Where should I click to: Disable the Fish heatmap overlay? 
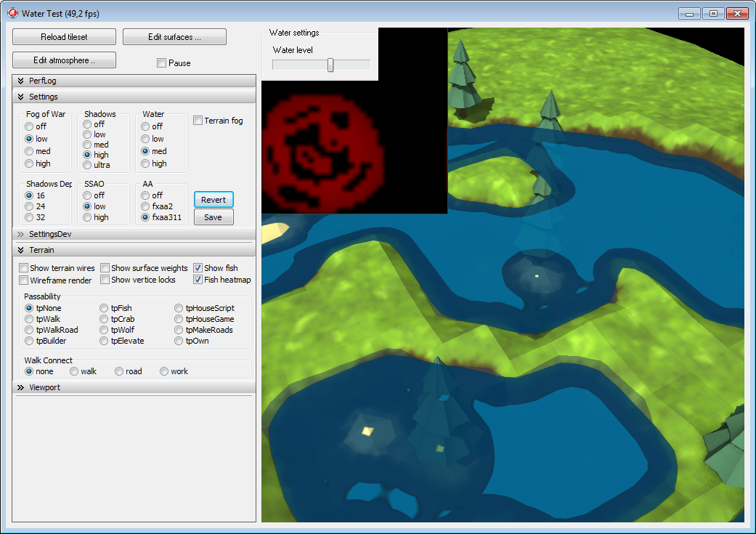(197, 280)
